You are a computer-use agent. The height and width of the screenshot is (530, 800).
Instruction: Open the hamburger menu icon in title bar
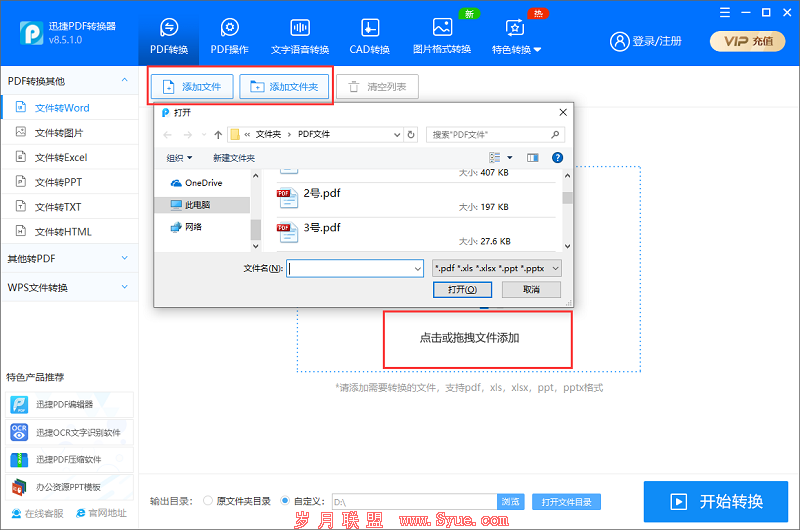tap(724, 13)
